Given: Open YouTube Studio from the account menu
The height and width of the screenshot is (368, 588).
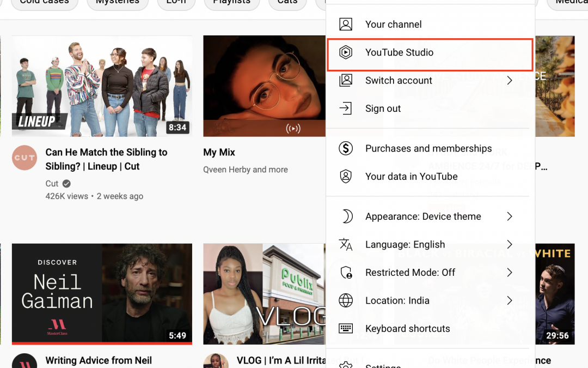Looking at the screenshot, I should [399, 53].
